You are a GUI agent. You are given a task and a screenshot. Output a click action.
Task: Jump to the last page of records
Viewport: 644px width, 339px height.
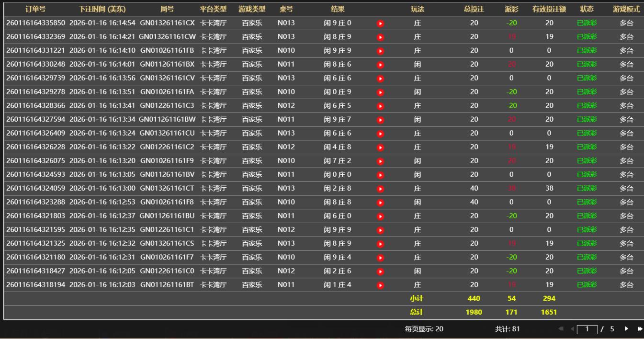(639, 329)
